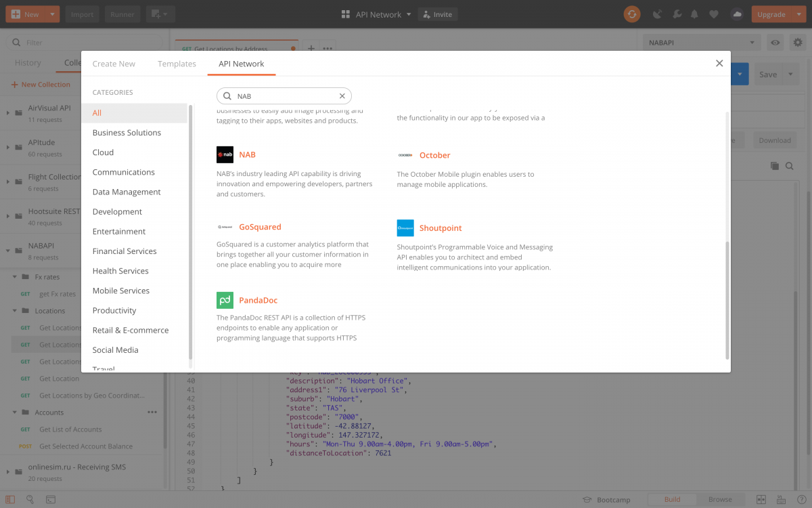Open the Save dropdown arrow
812x508 pixels.
[x=791, y=75]
